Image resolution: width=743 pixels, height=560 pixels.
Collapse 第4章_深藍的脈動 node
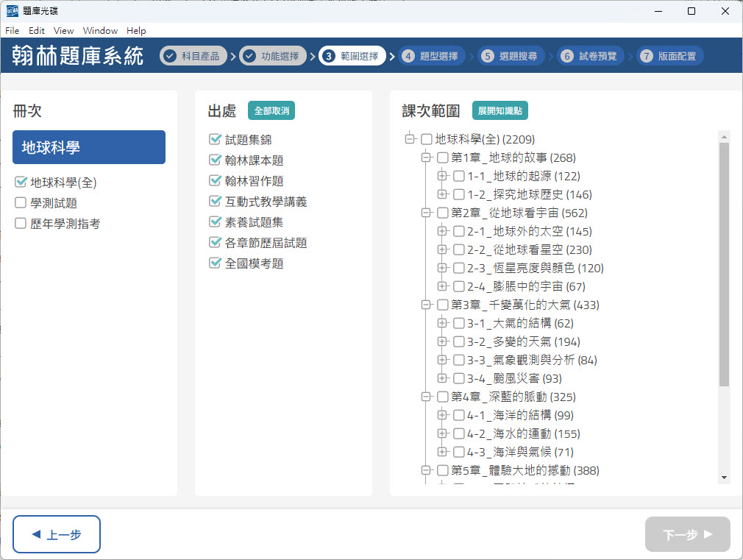pyautogui.click(x=425, y=397)
